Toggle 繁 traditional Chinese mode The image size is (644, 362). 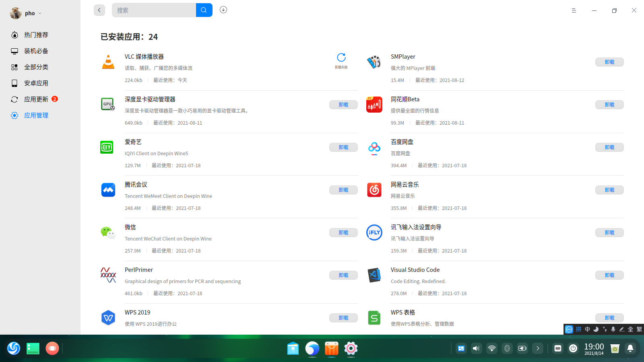tap(639, 329)
